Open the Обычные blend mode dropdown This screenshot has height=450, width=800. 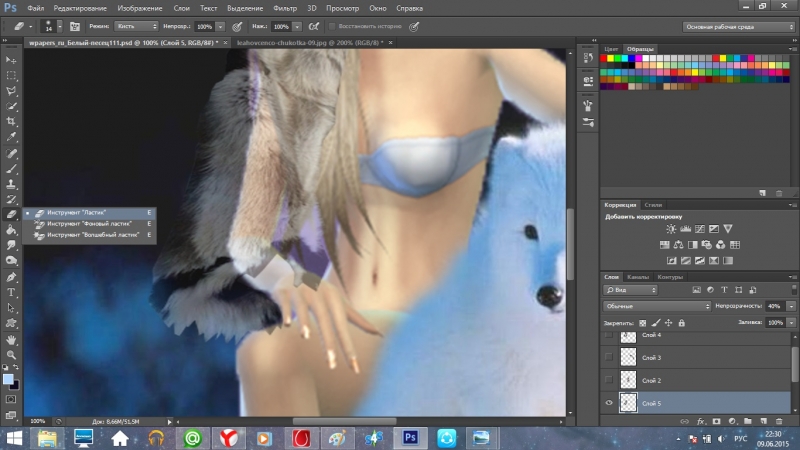point(657,306)
